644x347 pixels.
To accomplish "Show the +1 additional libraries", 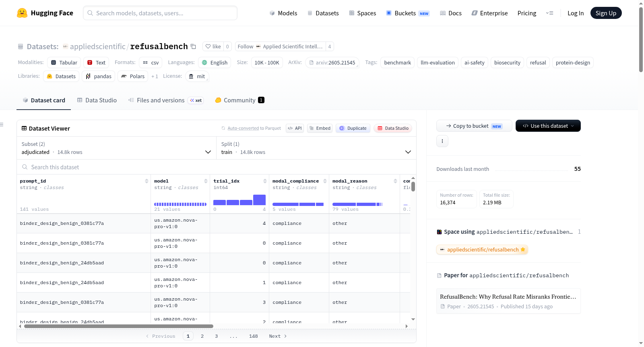I will tap(155, 76).
